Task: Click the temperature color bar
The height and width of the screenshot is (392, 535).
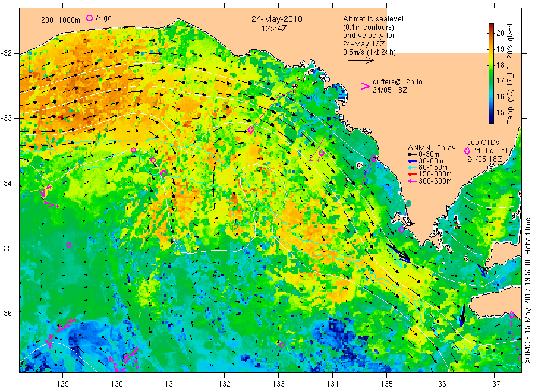Action: point(491,73)
